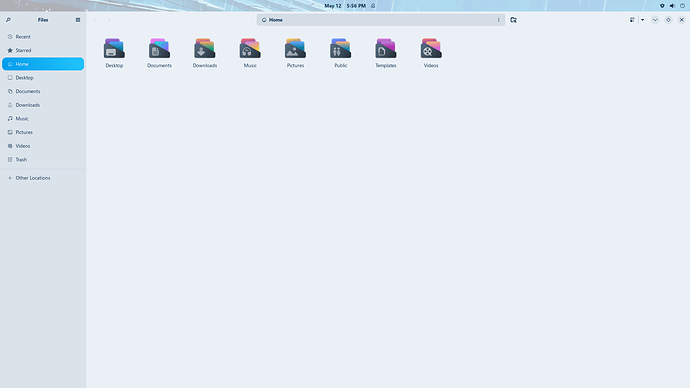Open Trash in the sidebar
This screenshot has height=388, width=690.
point(43,159)
